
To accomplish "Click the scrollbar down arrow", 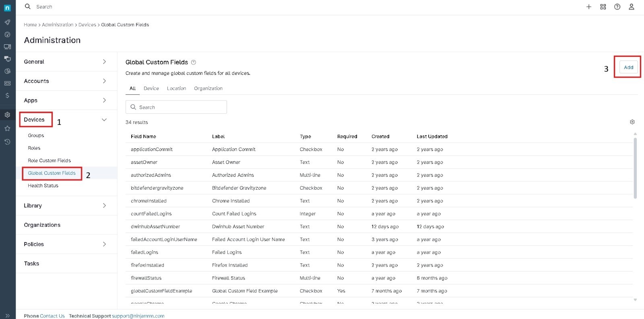I will (635, 300).
